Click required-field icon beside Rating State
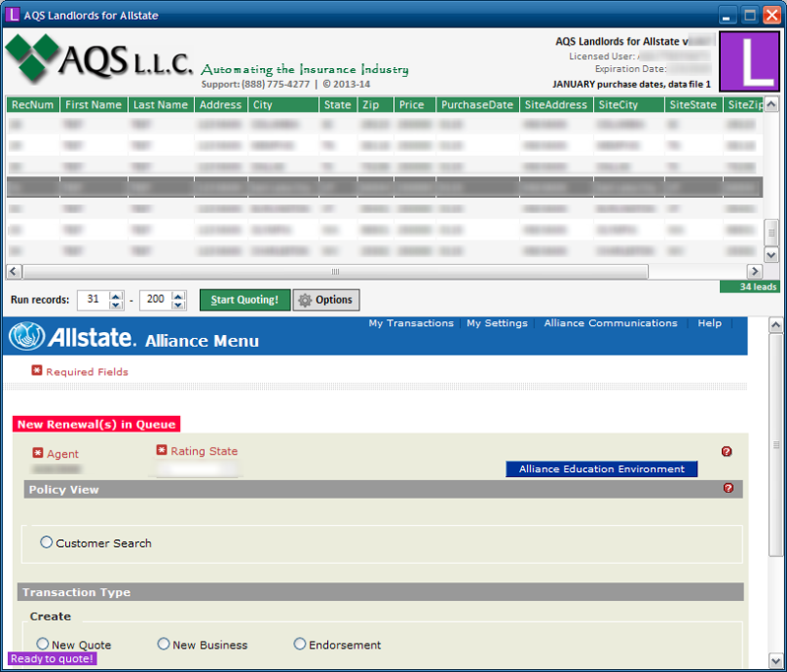The width and height of the screenshot is (787, 672). pos(162,450)
